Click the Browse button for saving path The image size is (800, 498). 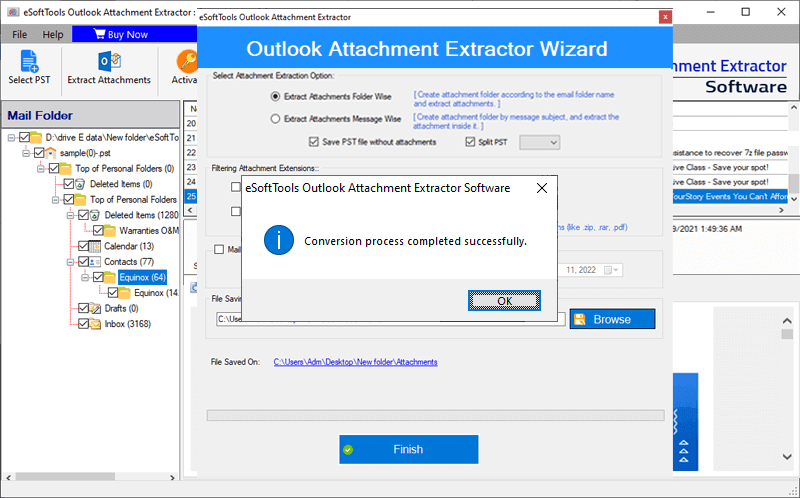(612, 319)
